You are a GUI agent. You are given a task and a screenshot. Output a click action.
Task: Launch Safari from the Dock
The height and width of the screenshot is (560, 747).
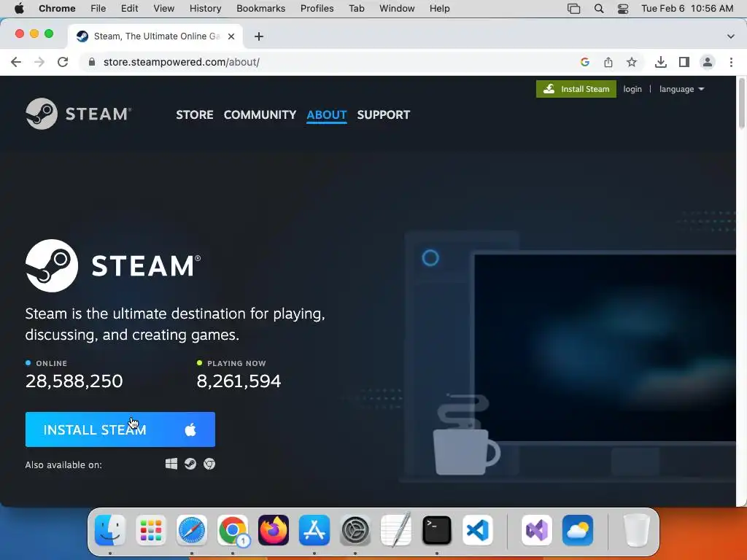click(192, 530)
